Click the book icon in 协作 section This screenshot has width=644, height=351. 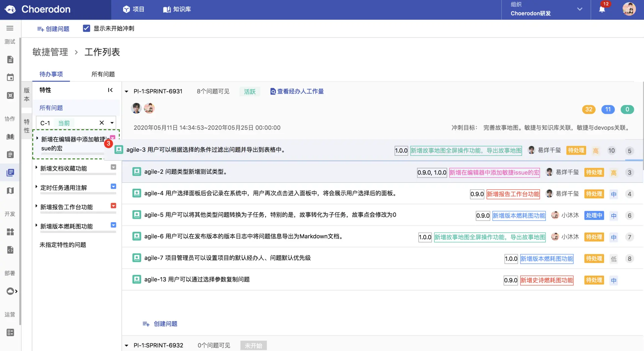point(10,137)
